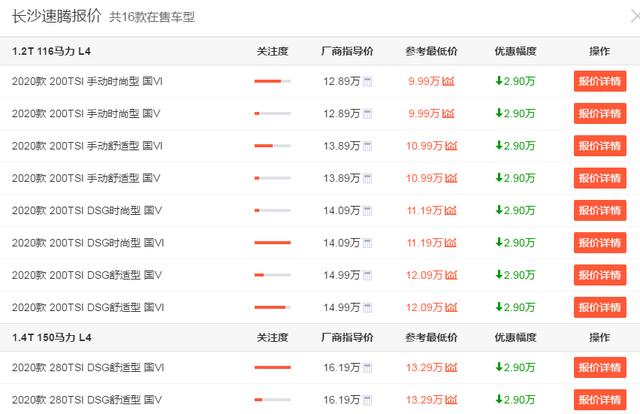Show price trend chart for 280TSI DSG舒适型 国V
Image resolution: width=640 pixels, height=414 pixels.
coord(451,400)
